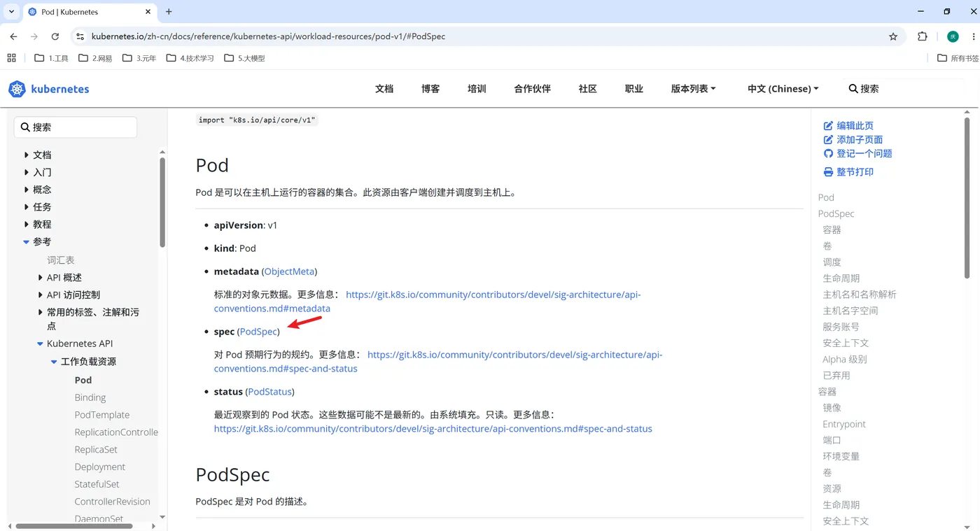Open the 1.工具 bookmark folder
Screen dimensions: 980x531
(51, 58)
